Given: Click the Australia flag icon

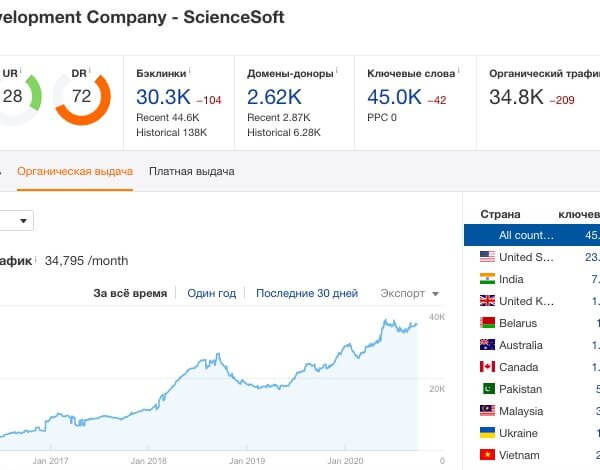Looking at the screenshot, I should point(487,345).
